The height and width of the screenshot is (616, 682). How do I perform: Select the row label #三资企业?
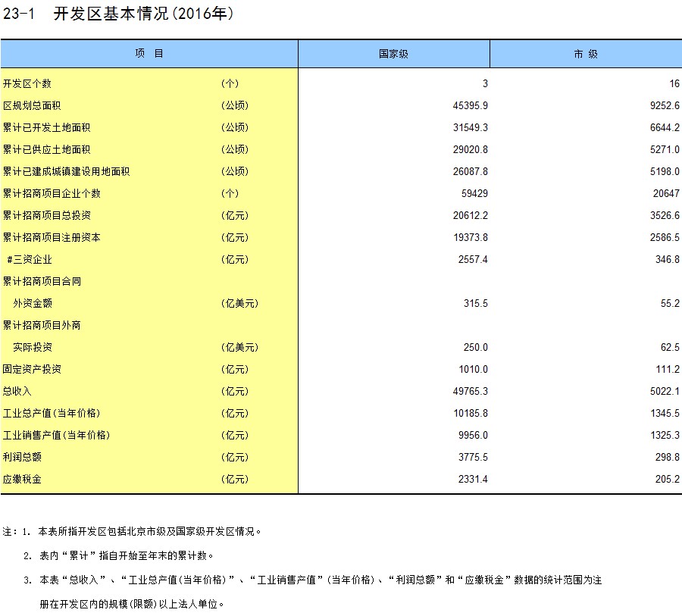pos(30,260)
